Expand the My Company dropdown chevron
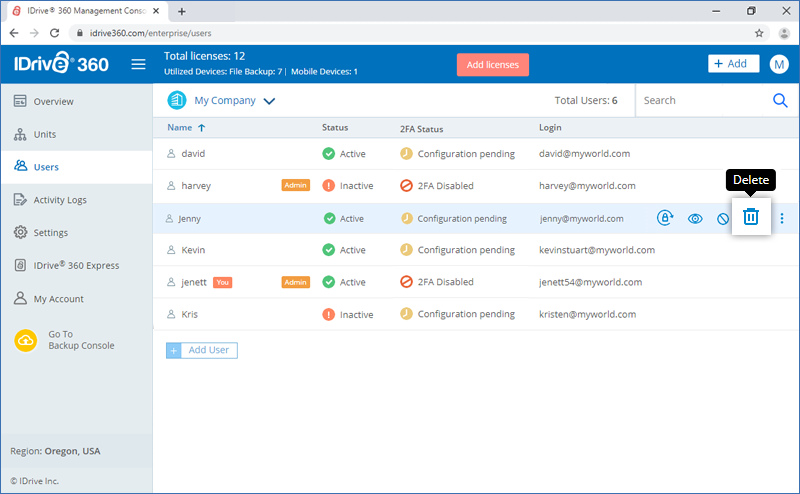This screenshot has height=494, width=800. point(269,101)
